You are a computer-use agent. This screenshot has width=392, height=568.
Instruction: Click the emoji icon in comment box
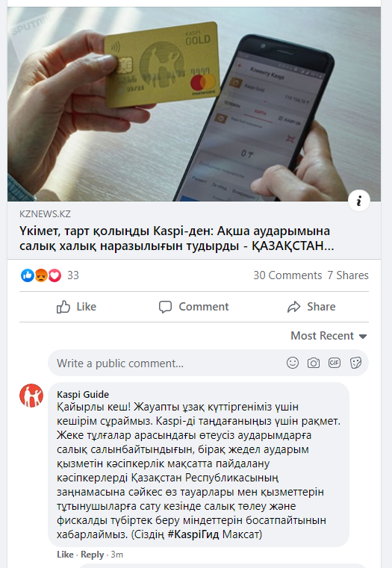[x=293, y=363]
